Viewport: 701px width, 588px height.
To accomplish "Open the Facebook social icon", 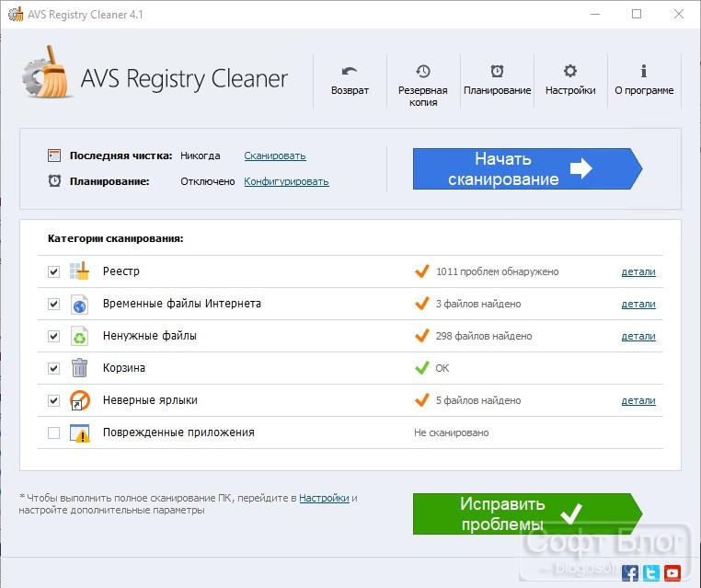I will click(x=630, y=572).
